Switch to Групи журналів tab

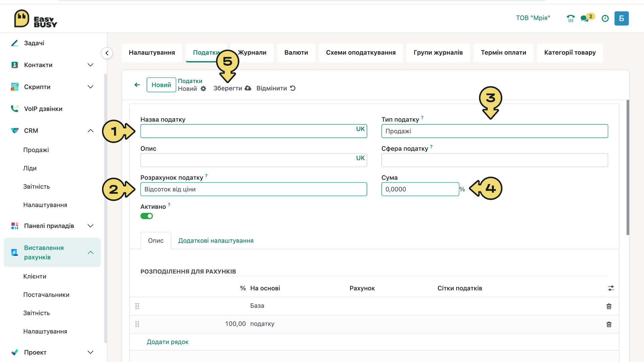pyautogui.click(x=438, y=53)
